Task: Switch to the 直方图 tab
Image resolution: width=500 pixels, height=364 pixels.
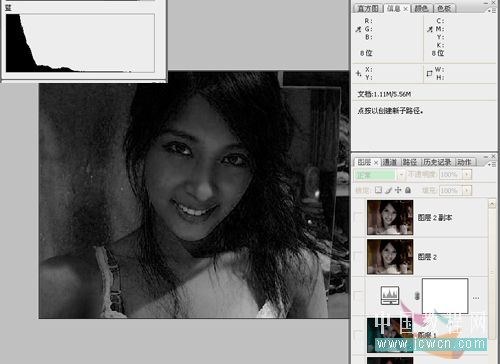Action: pos(368,9)
